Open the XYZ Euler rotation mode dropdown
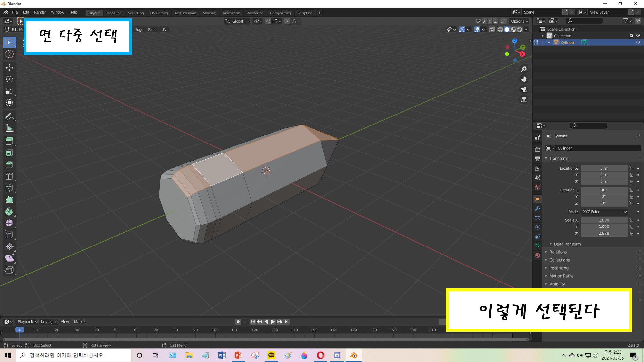Viewport: 644px width, 362px height. pyautogui.click(x=604, y=212)
